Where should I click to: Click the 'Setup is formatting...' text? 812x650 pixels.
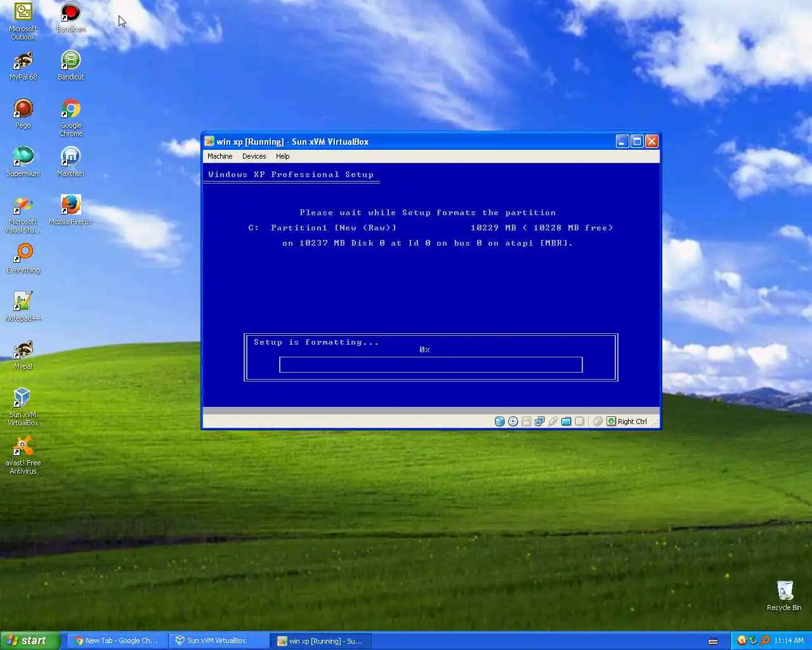316,342
